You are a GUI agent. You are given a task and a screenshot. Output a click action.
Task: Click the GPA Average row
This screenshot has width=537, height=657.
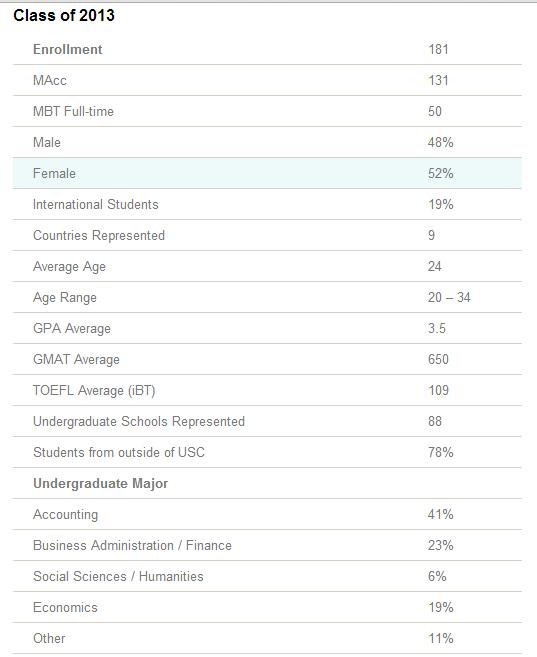coord(267,328)
